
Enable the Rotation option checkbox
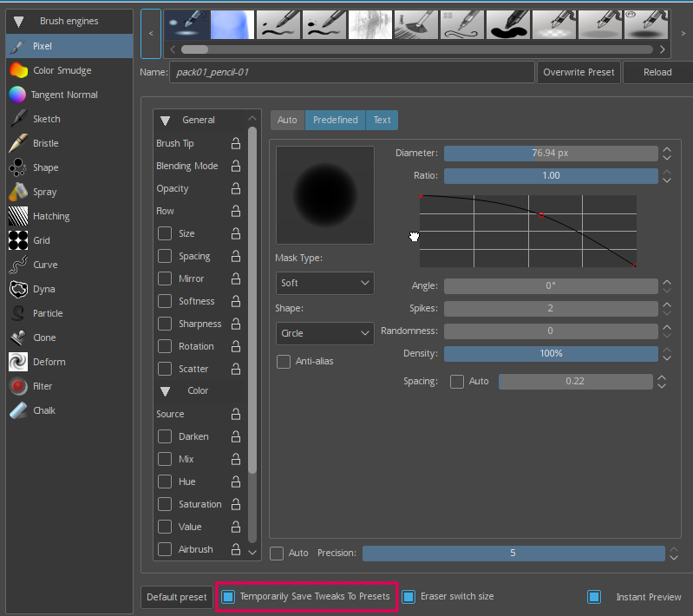[165, 346]
